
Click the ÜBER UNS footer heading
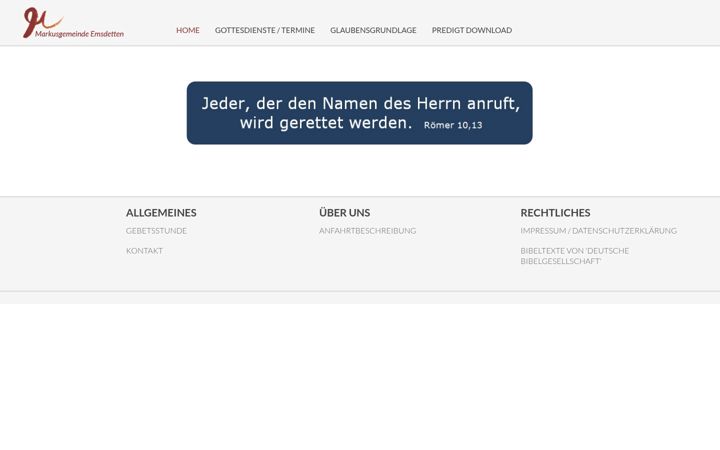click(344, 213)
